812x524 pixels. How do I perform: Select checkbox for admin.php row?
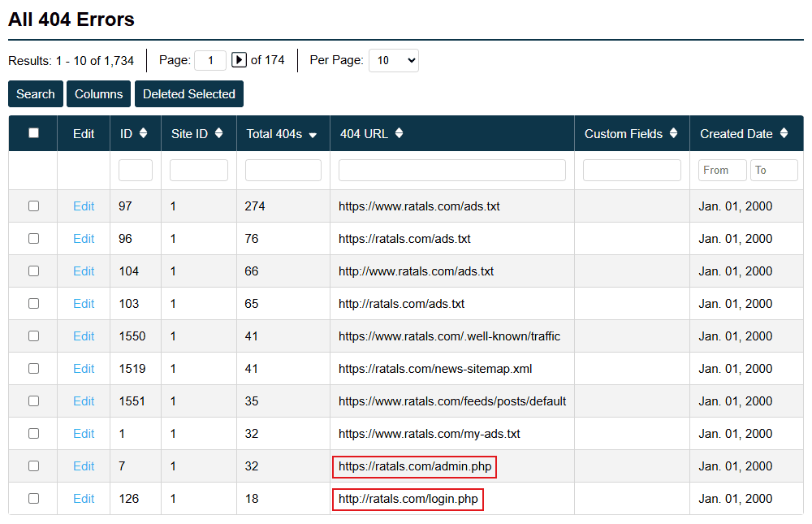pos(33,466)
